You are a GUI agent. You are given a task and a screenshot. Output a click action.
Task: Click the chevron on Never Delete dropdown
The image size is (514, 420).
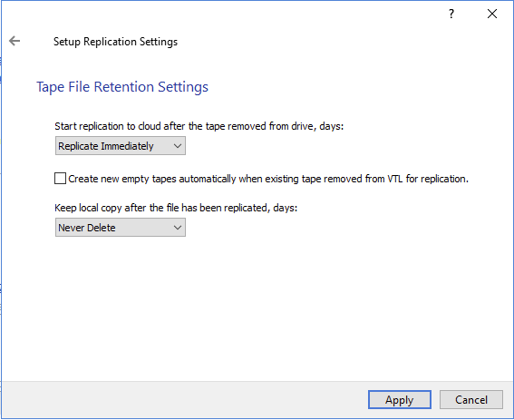pyautogui.click(x=178, y=228)
